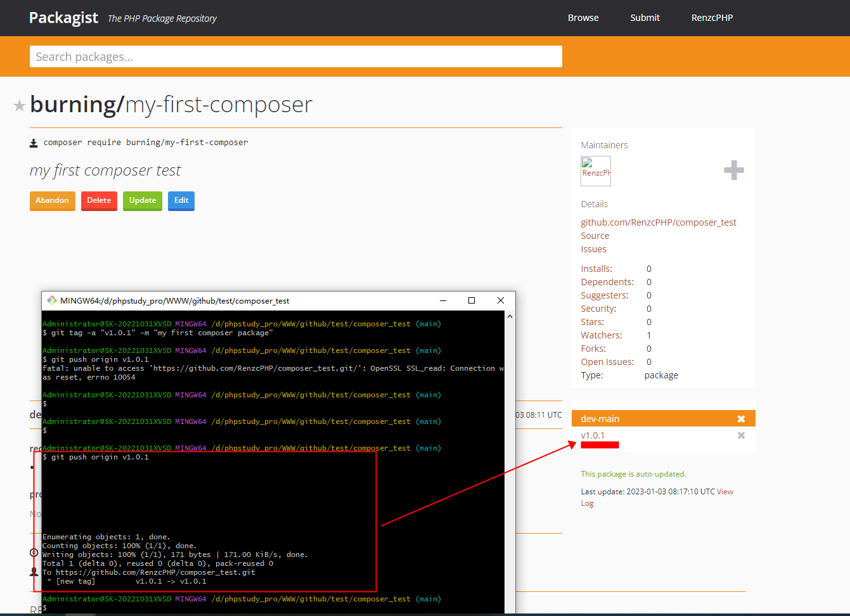Click the blue Edit button
The image size is (850, 616).
(181, 200)
